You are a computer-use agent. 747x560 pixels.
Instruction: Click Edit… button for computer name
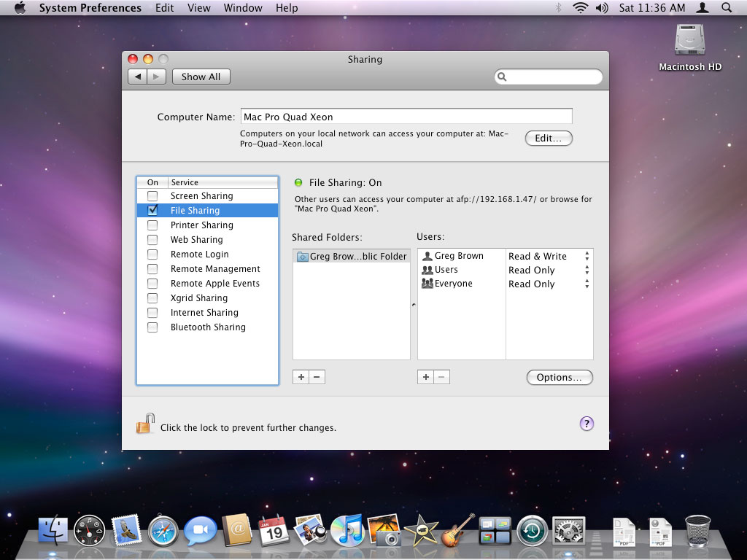coord(549,138)
